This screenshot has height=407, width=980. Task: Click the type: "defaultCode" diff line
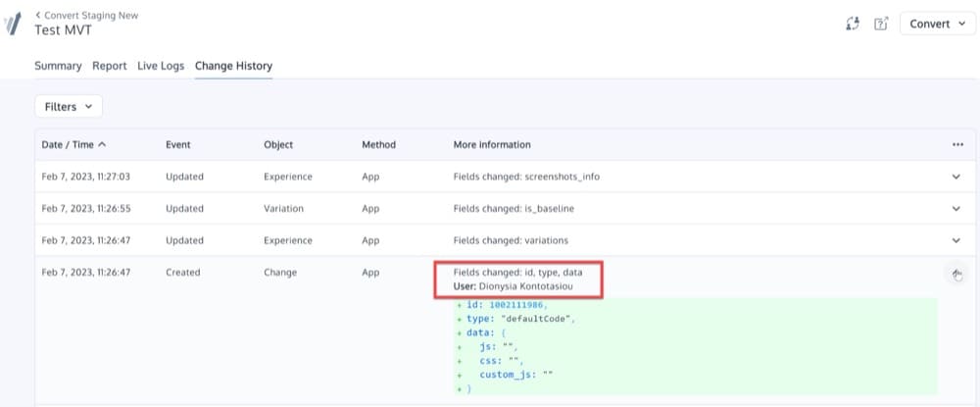pyautogui.click(x=515, y=318)
